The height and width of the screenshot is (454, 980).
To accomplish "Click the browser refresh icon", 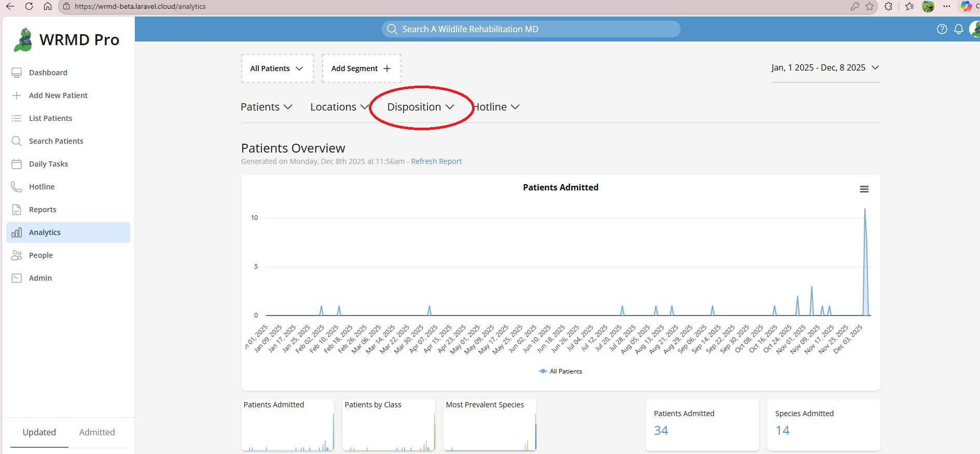I will click(29, 6).
